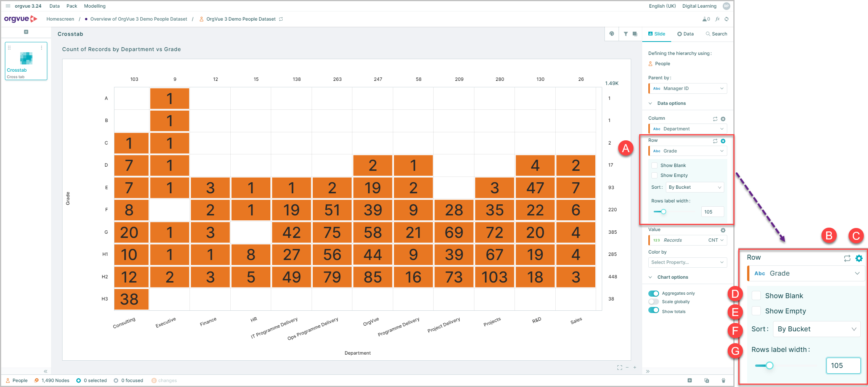Open the RP user avatar
The image size is (868, 387).
[x=726, y=6]
